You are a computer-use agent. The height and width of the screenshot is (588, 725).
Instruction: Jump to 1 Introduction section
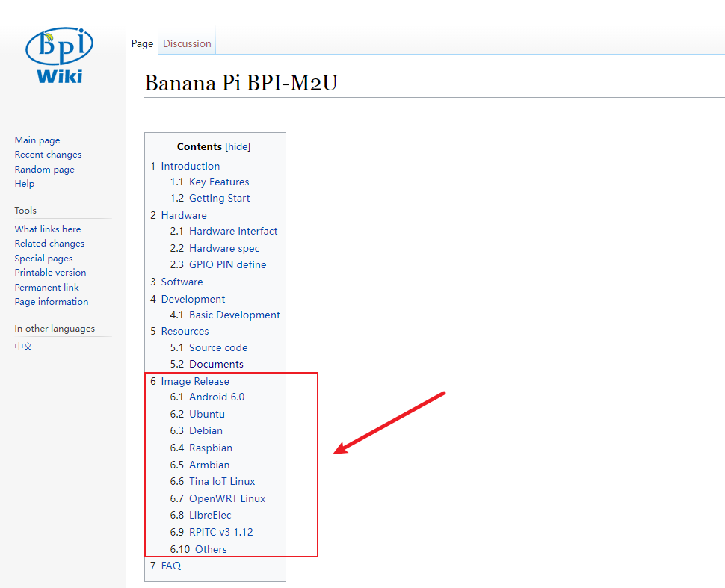(185, 166)
